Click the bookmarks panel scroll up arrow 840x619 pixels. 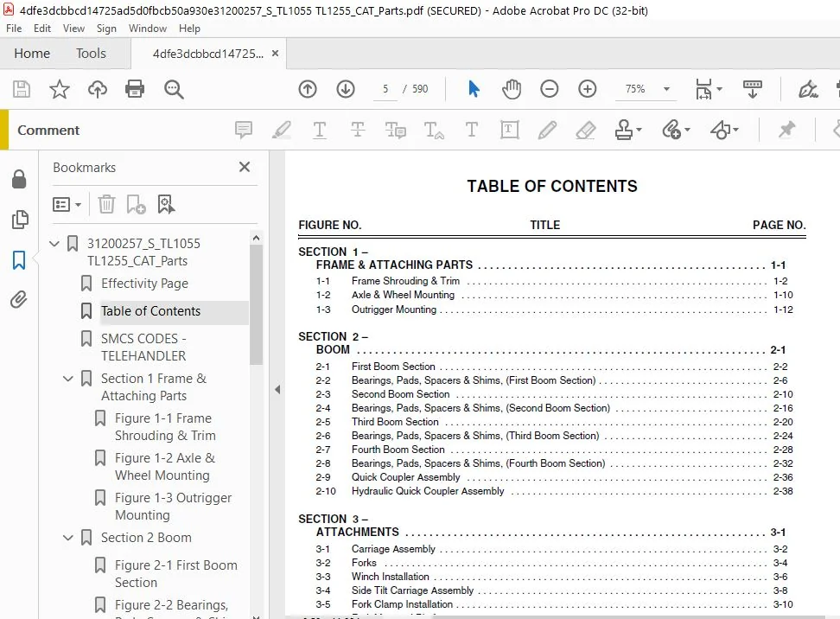coord(256,238)
